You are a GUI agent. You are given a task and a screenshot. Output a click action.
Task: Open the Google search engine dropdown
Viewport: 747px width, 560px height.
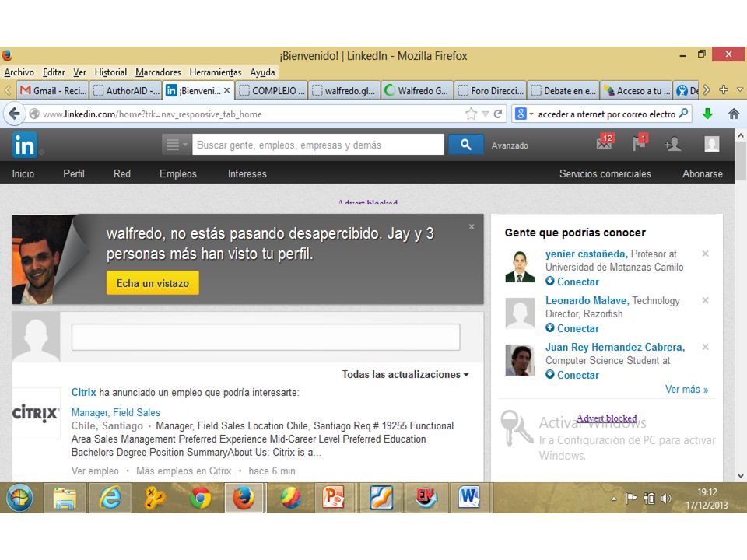point(524,114)
